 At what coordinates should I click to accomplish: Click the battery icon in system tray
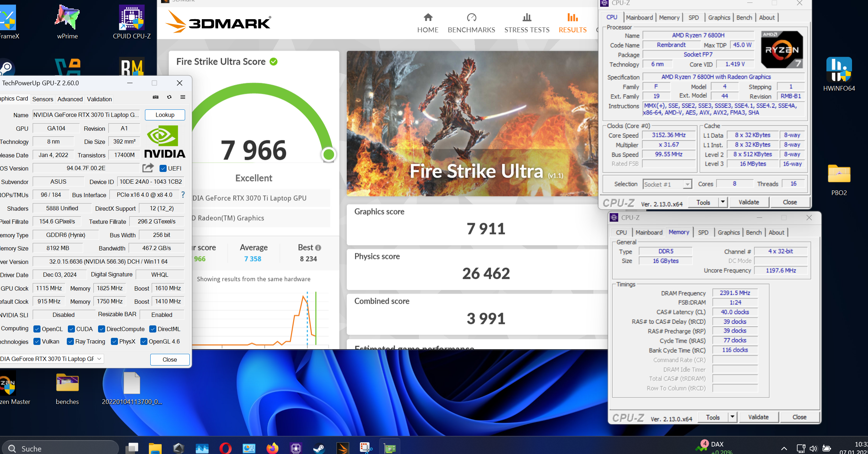[827, 448]
